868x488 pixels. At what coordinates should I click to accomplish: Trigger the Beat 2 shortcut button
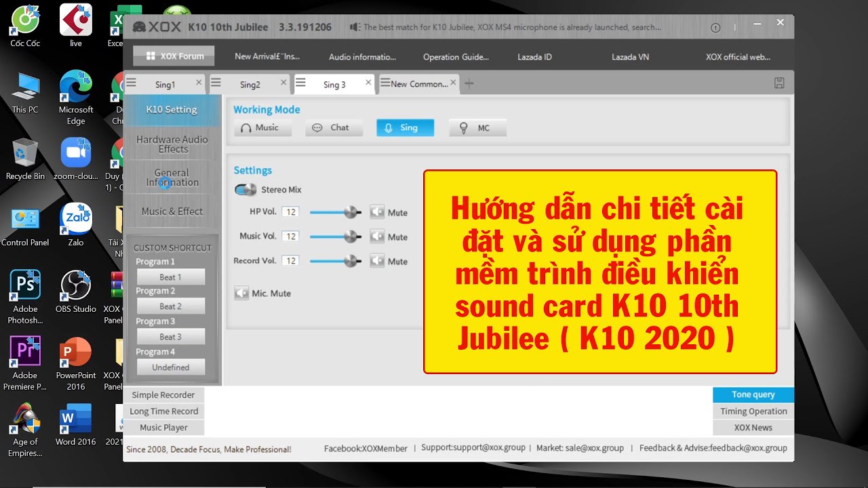coord(171,306)
